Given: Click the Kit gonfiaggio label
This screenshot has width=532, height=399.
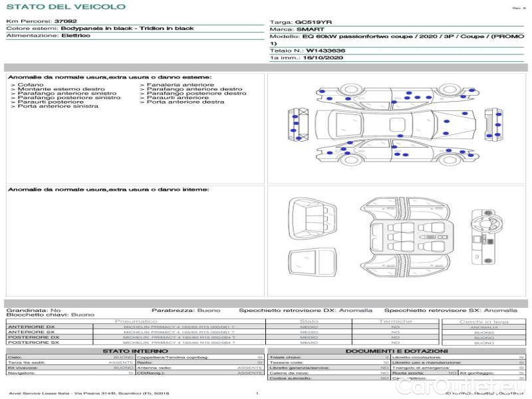Looking at the screenshot, I should 477,373.
